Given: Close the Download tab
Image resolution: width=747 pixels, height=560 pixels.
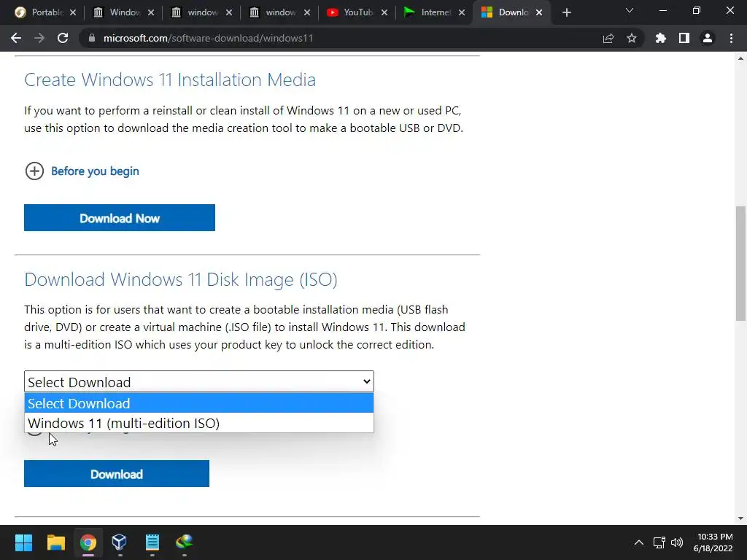Looking at the screenshot, I should [539, 12].
